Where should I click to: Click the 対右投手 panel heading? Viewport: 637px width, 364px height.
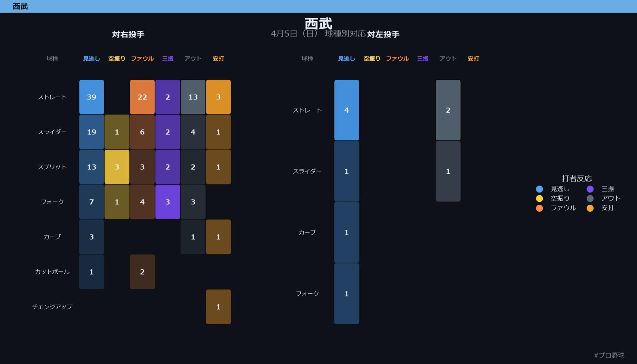click(128, 34)
